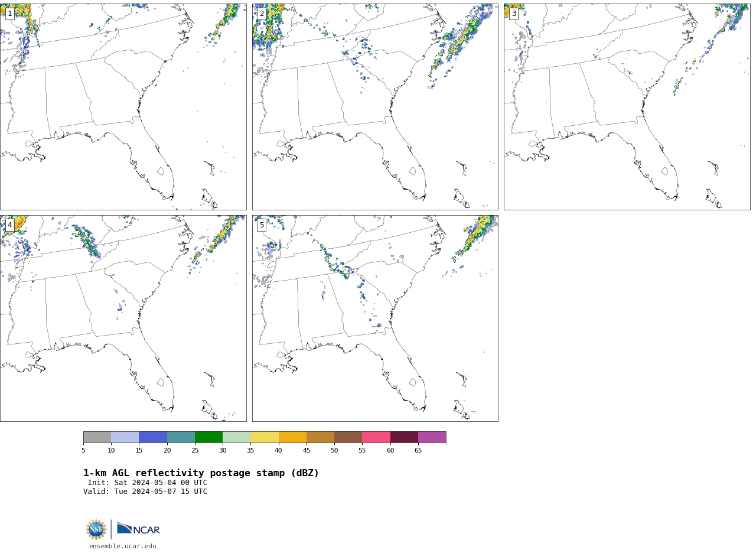
Task: Click panel number label '4'
Action: 9,225
